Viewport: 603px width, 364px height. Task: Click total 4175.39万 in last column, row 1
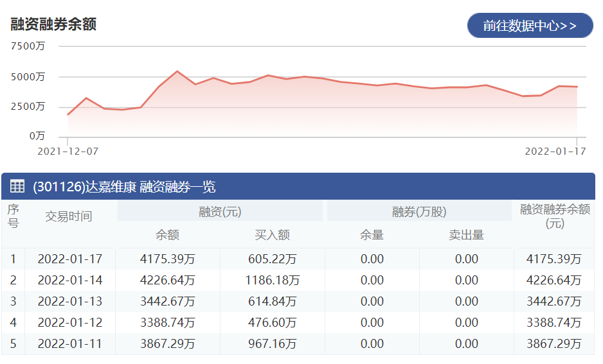(553, 259)
